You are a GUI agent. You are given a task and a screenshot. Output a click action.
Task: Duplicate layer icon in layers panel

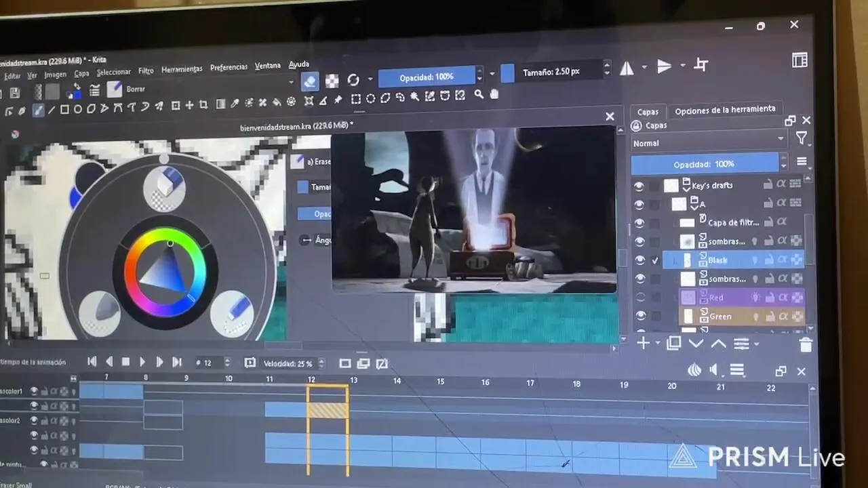(x=673, y=343)
